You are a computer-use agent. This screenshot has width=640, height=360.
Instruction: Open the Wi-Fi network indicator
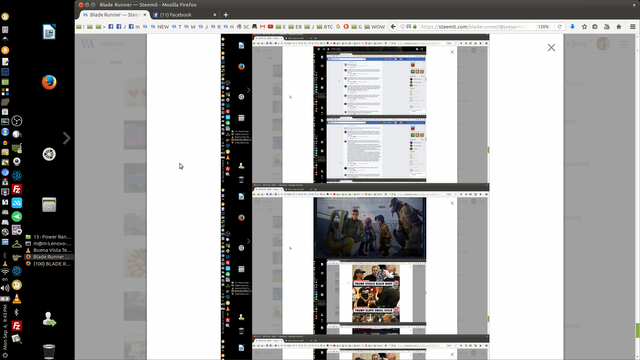click(5, 271)
